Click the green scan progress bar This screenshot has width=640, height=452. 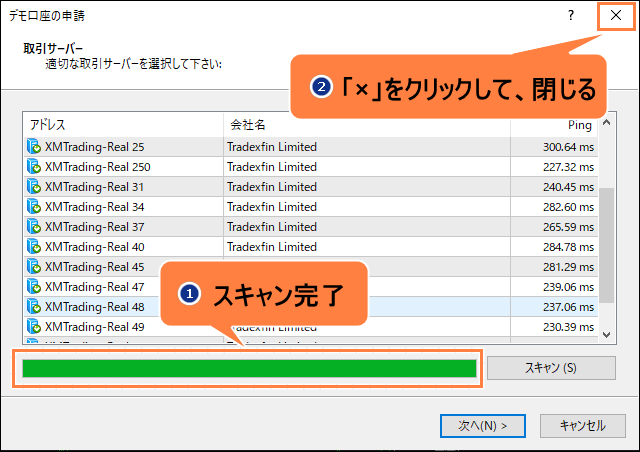249,368
